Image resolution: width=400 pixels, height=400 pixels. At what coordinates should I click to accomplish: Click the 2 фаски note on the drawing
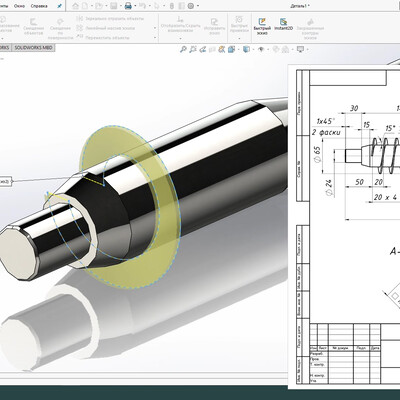pyautogui.click(x=326, y=133)
